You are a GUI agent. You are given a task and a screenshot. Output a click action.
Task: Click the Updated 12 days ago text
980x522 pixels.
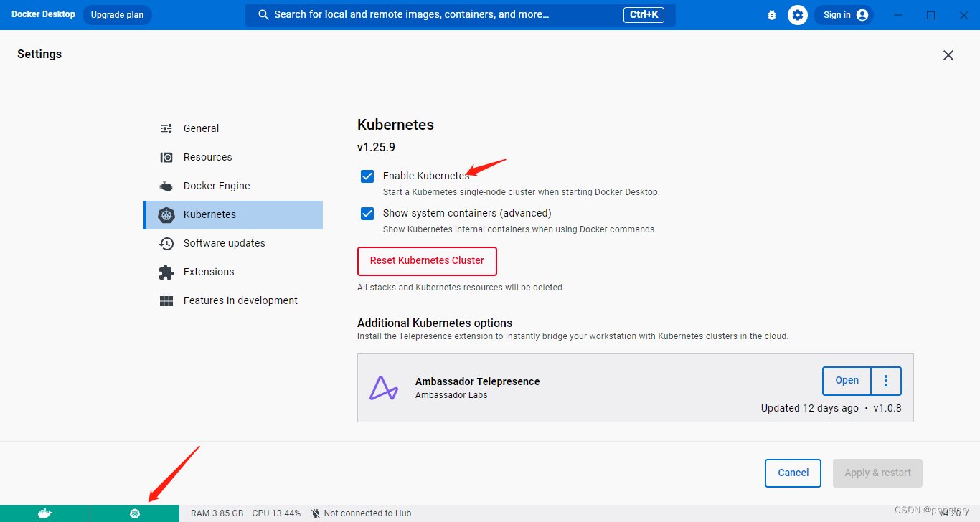[810, 408]
